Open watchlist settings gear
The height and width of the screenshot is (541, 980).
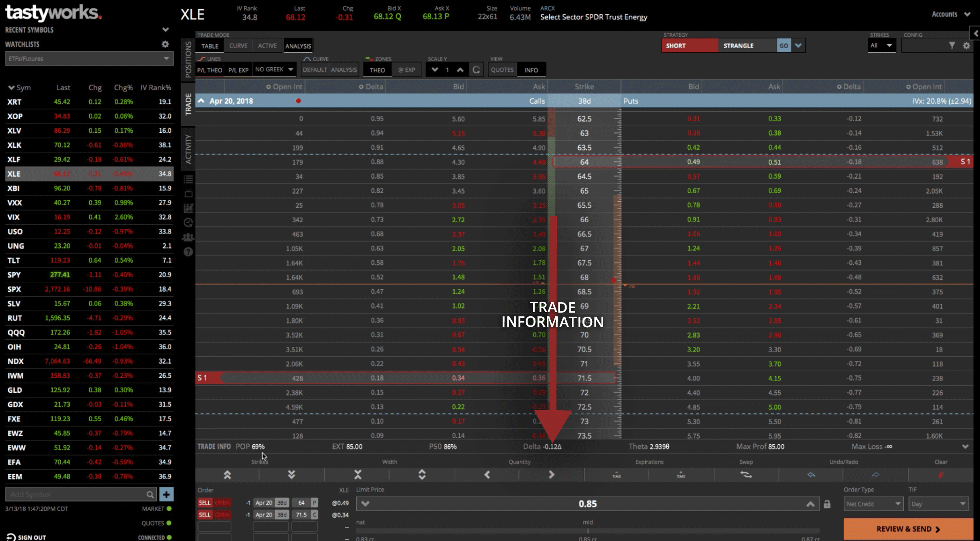[165, 44]
